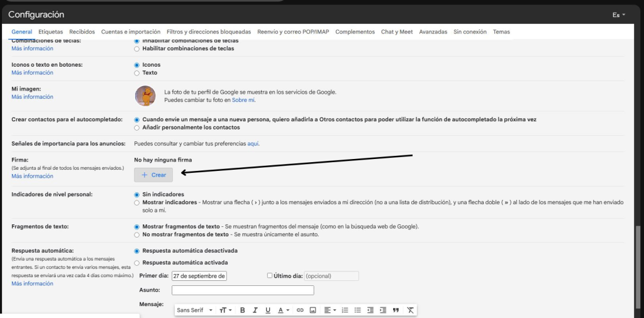Screen dimensions: 644x318
Task: Insert a link with the link icon
Action: click(x=300, y=310)
